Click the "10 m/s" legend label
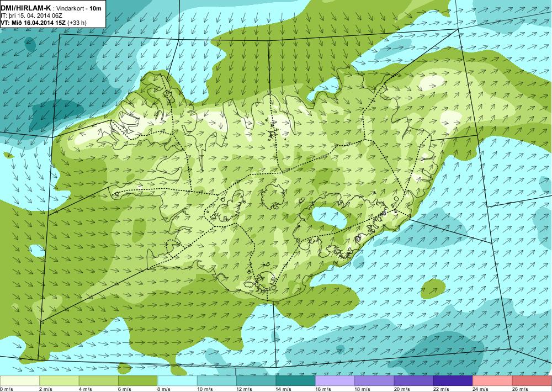The width and height of the screenshot is (552, 392). click(205, 389)
